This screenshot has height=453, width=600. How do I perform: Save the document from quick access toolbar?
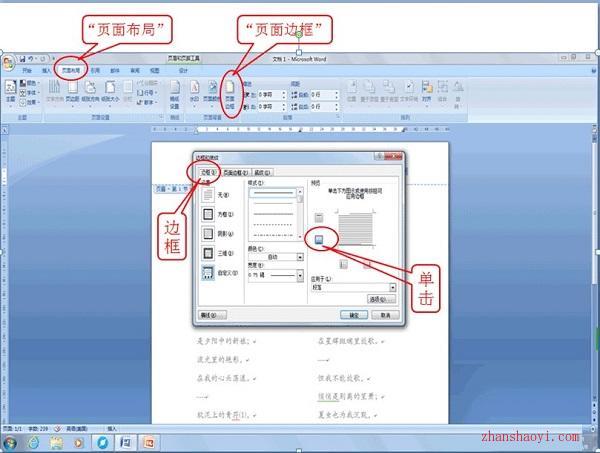pyautogui.click(x=22, y=59)
